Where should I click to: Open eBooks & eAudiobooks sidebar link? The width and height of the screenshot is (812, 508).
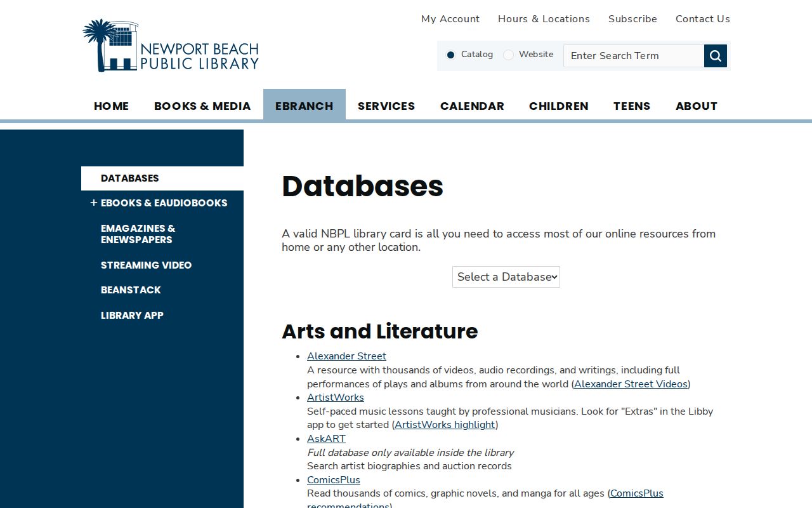[164, 203]
